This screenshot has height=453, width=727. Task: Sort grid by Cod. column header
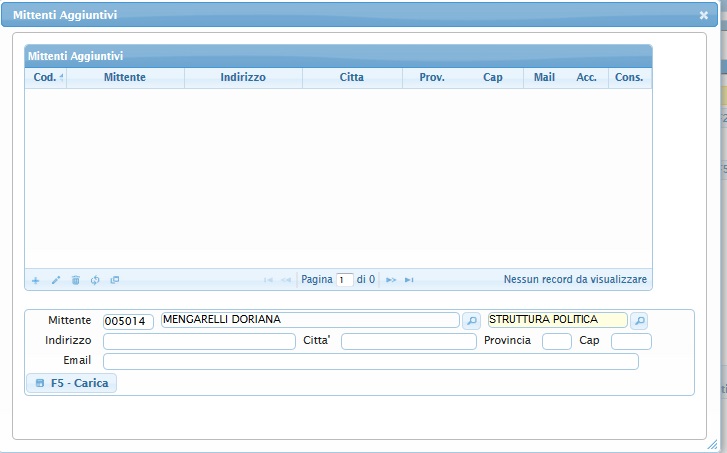(x=45, y=77)
